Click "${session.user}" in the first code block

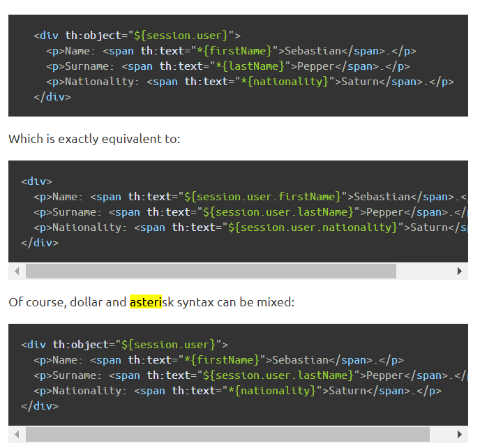181,36
